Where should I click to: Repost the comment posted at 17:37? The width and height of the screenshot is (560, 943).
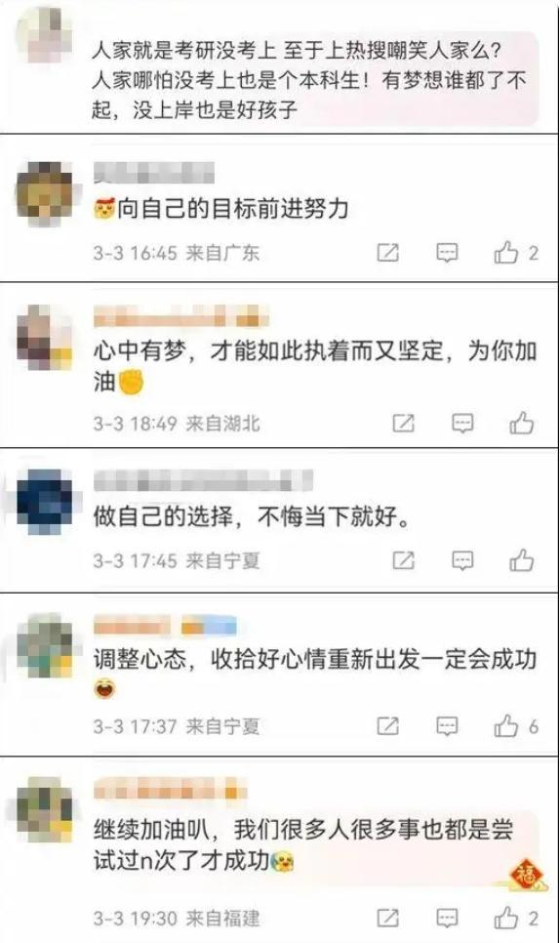point(387,726)
